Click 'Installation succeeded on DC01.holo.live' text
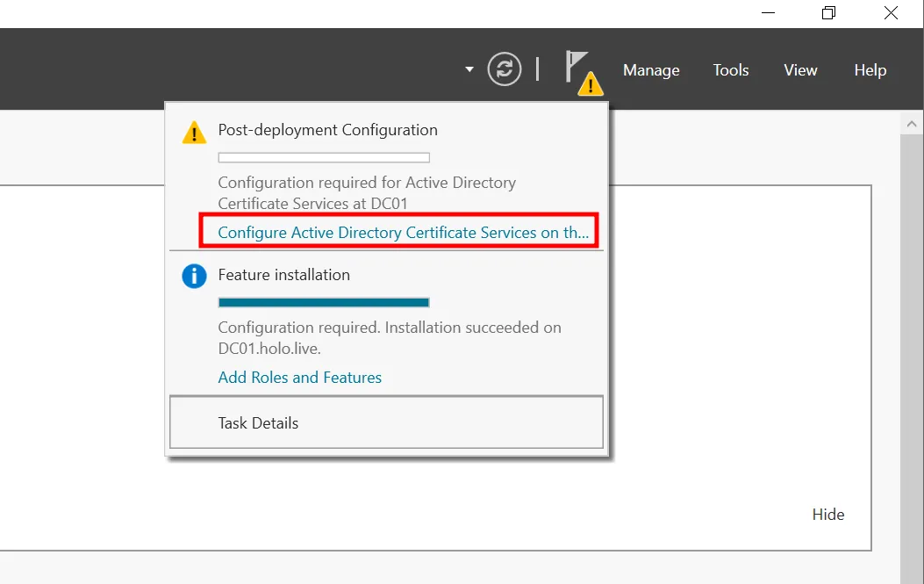The width and height of the screenshot is (924, 584). tap(390, 338)
